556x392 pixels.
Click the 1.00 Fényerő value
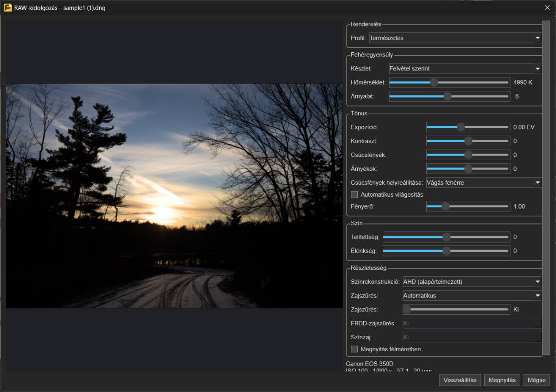tap(519, 206)
